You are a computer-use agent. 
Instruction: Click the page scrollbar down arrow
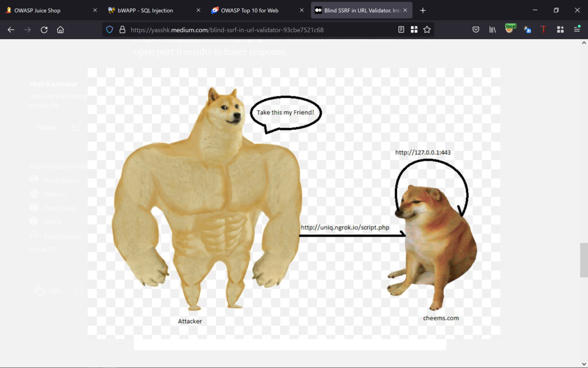click(x=584, y=364)
